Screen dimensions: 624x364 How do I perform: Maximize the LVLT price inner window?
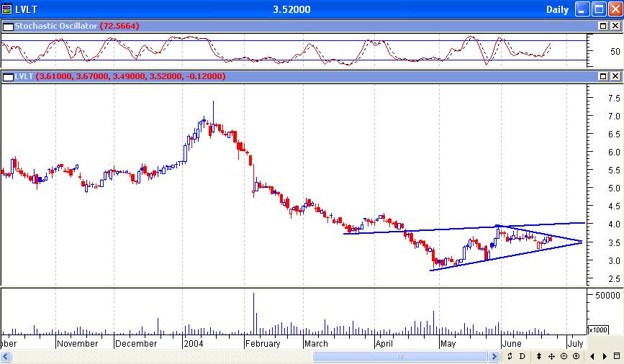[x=603, y=76]
